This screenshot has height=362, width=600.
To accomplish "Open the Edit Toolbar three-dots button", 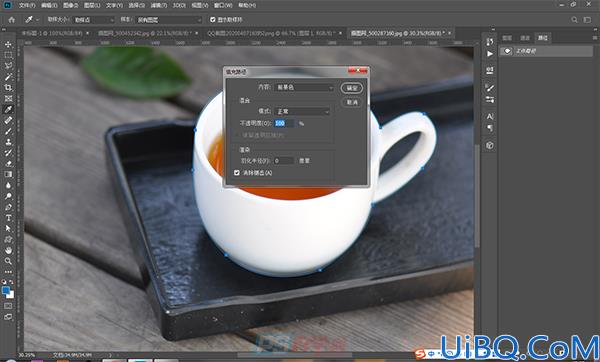I will pyautogui.click(x=8, y=272).
